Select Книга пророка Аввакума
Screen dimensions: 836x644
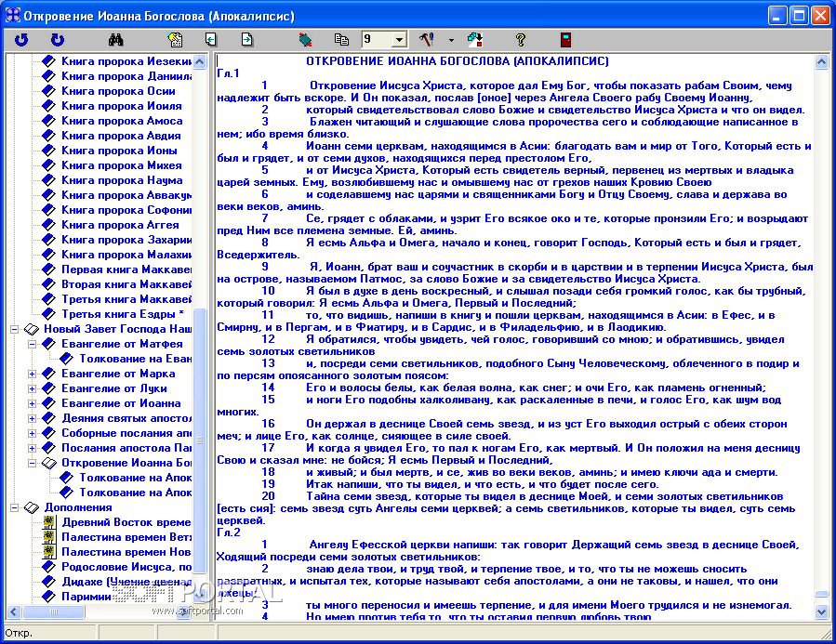(x=126, y=195)
